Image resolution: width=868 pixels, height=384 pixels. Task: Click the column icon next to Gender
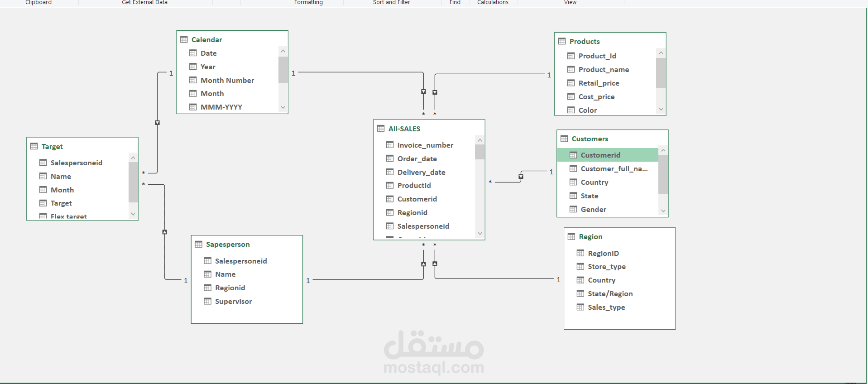(x=573, y=209)
